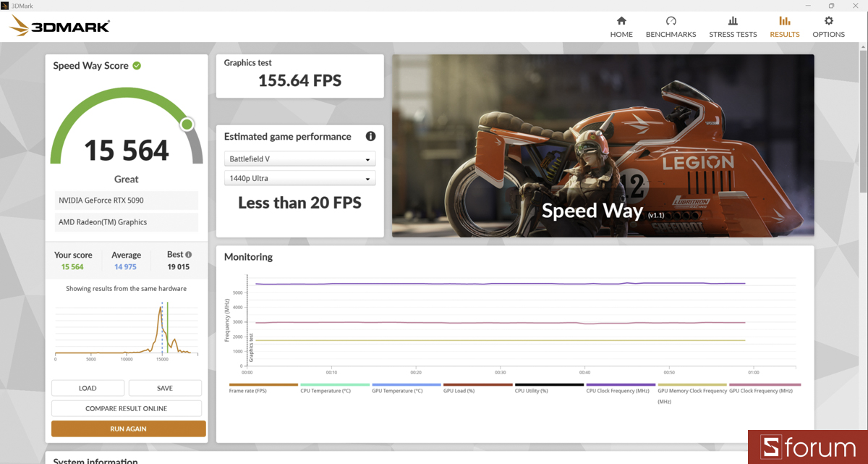Click the GPU Memory Clock Frequency color swatch
868x464 pixels.
(x=692, y=384)
